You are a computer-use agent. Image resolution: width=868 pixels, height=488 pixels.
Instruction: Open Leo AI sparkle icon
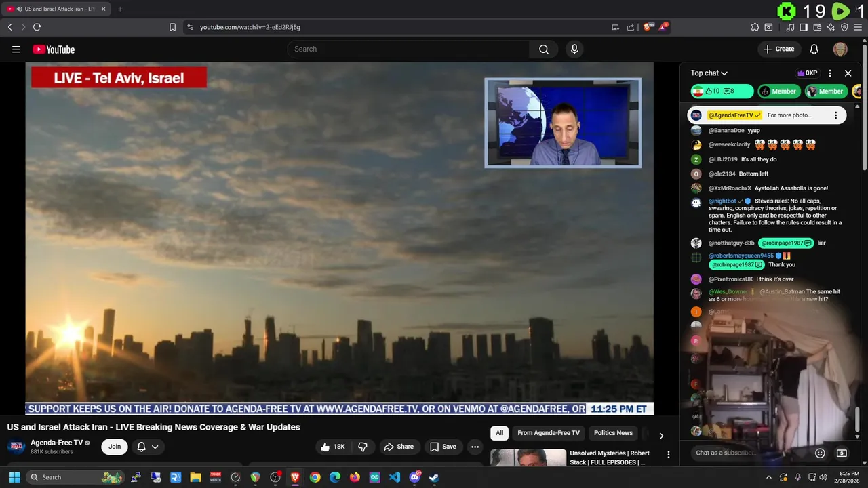831,27
